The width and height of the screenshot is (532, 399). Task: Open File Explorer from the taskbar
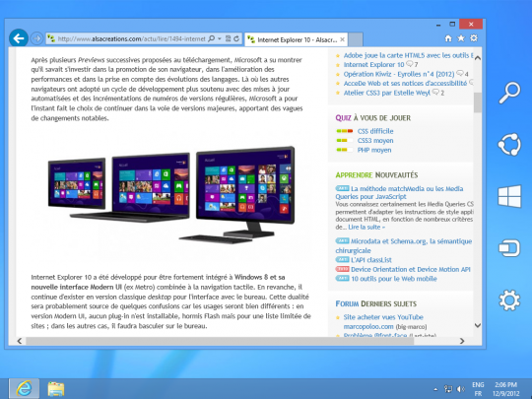[x=56, y=389]
